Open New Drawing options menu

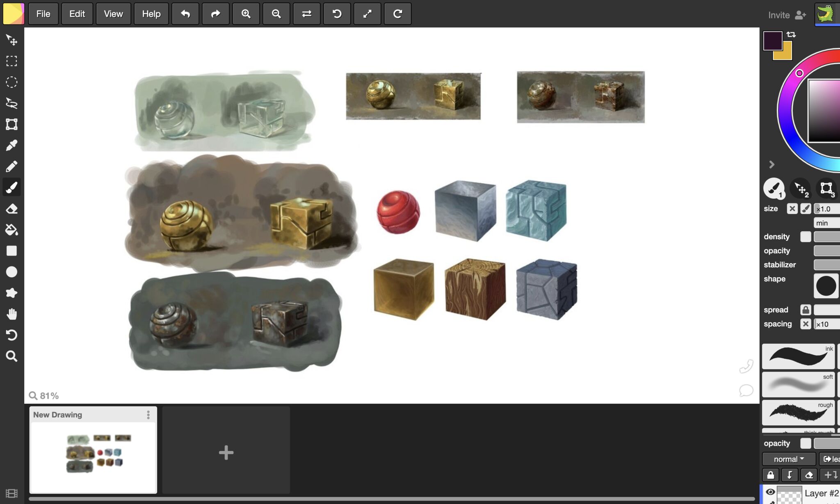(148, 415)
